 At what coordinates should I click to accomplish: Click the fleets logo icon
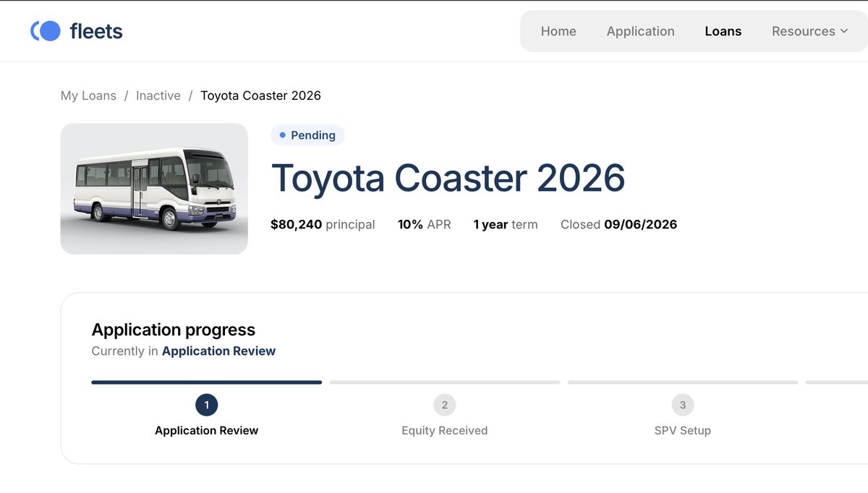[45, 31]
